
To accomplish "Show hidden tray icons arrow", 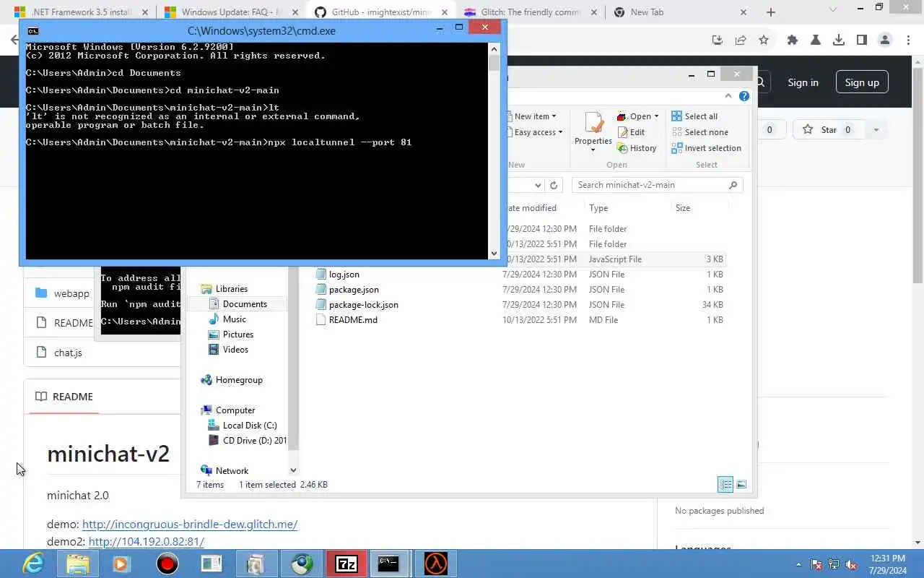I will point(798,564).
